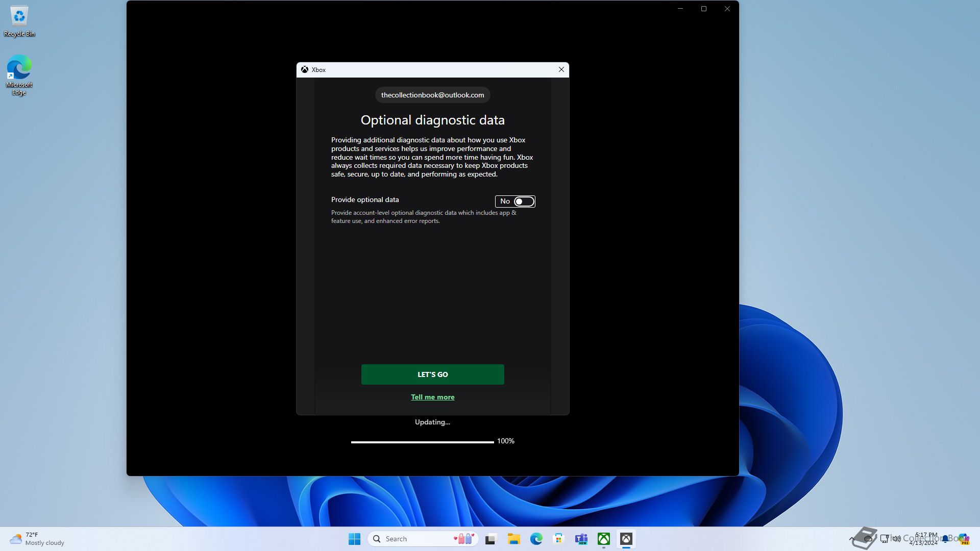
Task: Click the 100% progress value
Action: pos(506,441)
